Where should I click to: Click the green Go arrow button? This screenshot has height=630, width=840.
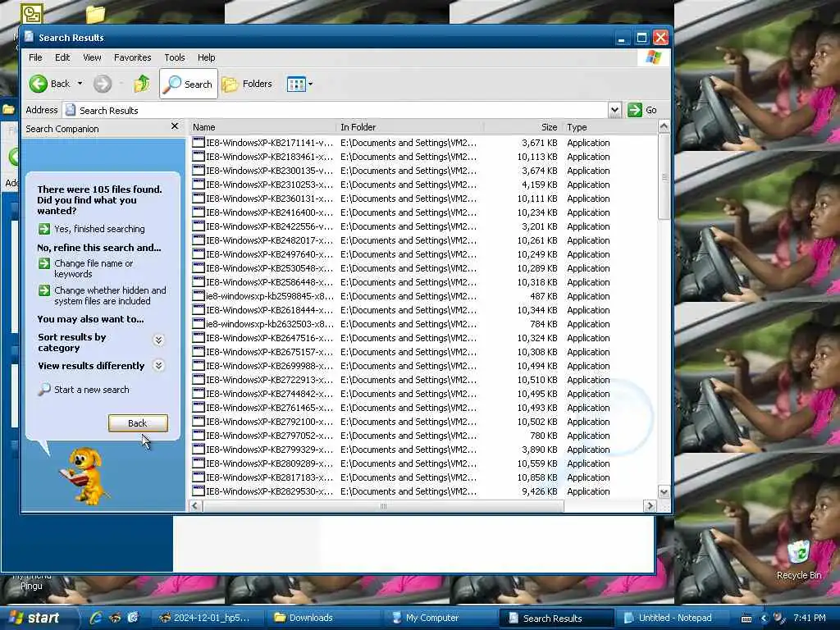[635, 111]
